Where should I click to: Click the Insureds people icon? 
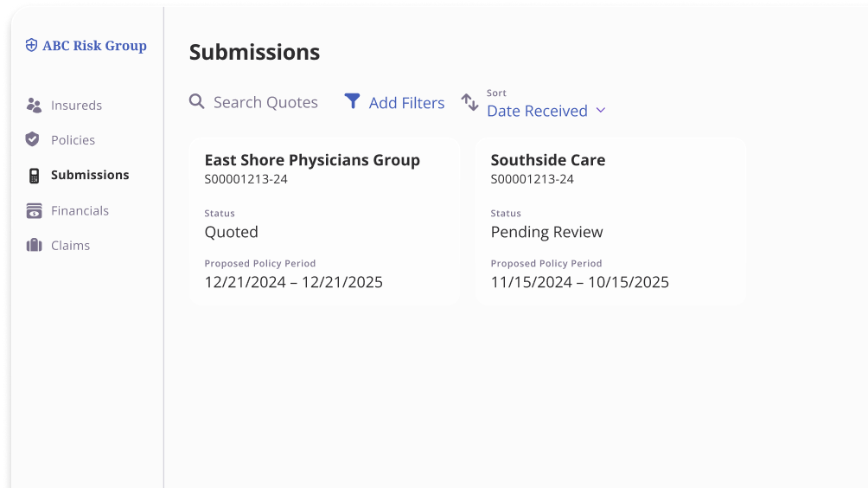point(34,106)
